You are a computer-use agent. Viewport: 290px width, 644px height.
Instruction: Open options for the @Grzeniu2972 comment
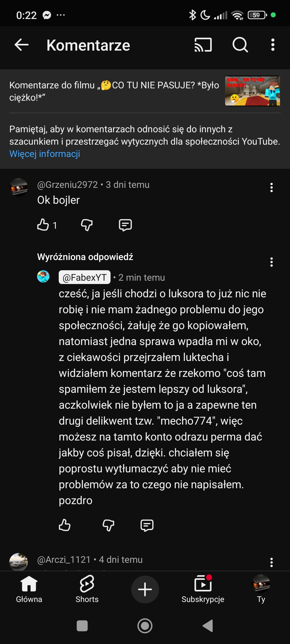[271, 188]
